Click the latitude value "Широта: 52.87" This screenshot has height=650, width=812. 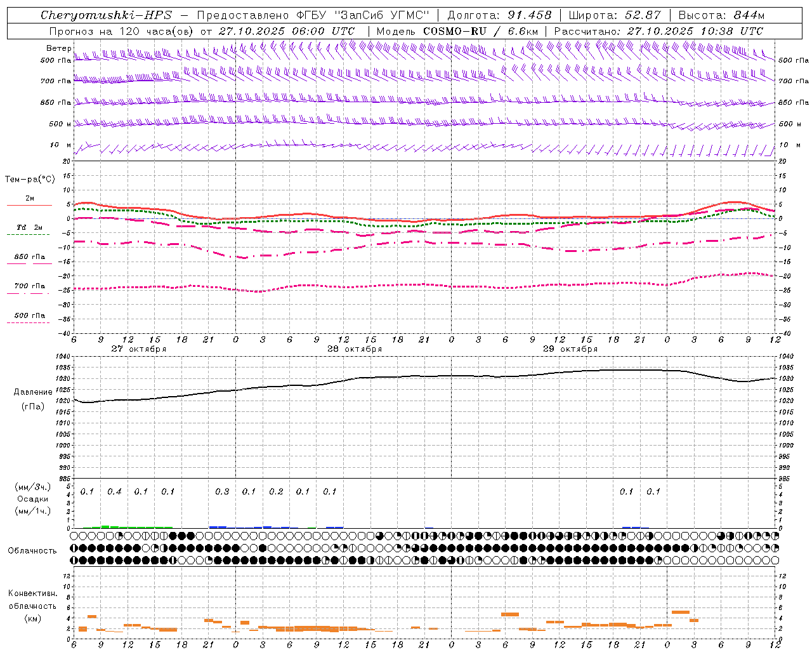click(615, 15)
